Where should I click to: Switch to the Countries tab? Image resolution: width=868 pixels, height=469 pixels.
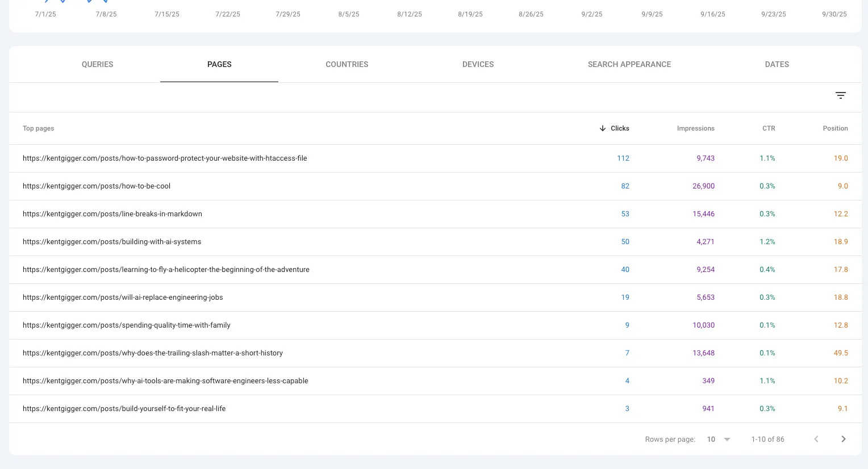347,64
